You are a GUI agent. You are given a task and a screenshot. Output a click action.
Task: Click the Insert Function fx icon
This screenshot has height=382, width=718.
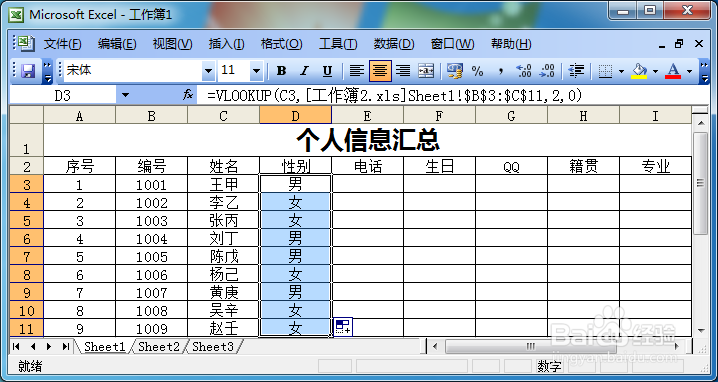[x=188, y=95]
